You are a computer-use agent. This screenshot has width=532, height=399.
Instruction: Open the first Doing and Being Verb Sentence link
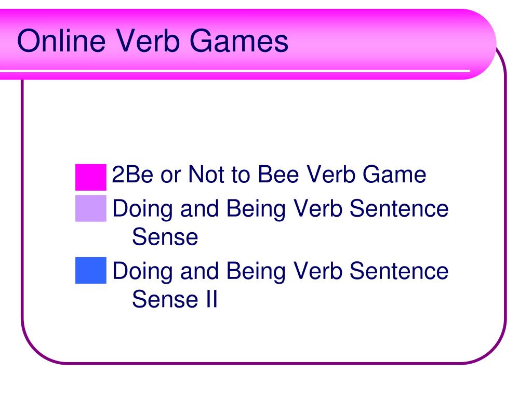point(280,222)
